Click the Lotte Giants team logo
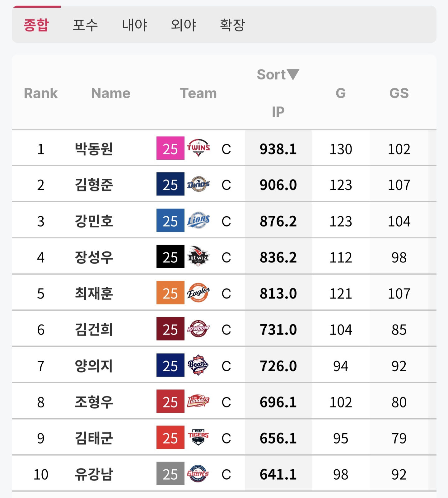 click(x=198, y=474)
